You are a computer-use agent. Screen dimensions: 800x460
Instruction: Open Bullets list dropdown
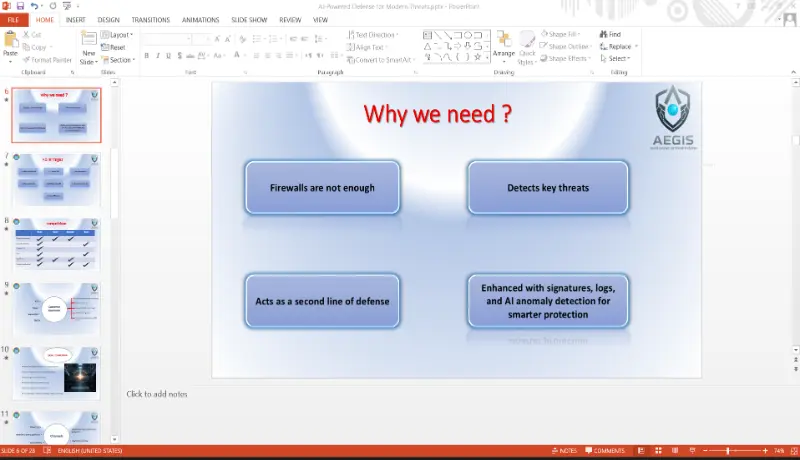point(258,39)
